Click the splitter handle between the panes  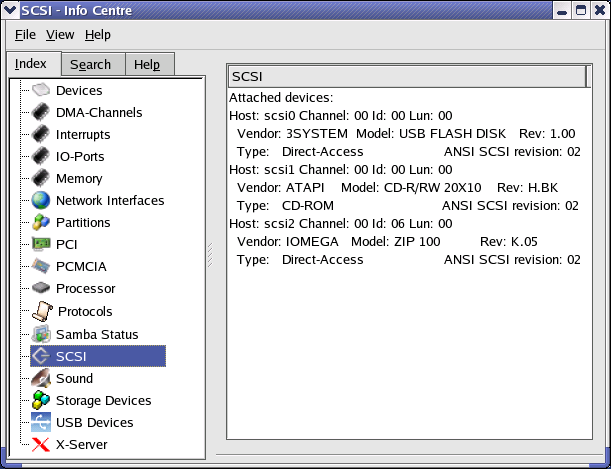click(210, 255)
